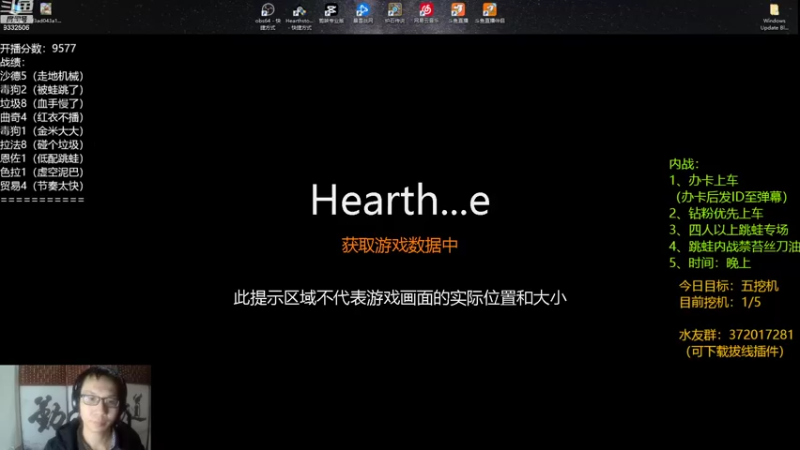800x450 pixels.
Task: Click the Douyu logo above room number 9332506
Action: tap(16, 10)
